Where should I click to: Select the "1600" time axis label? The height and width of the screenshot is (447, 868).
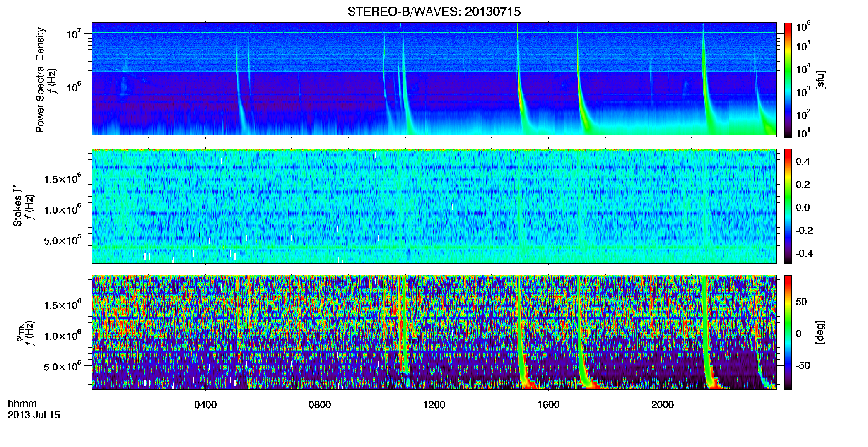tap(548, 405)
